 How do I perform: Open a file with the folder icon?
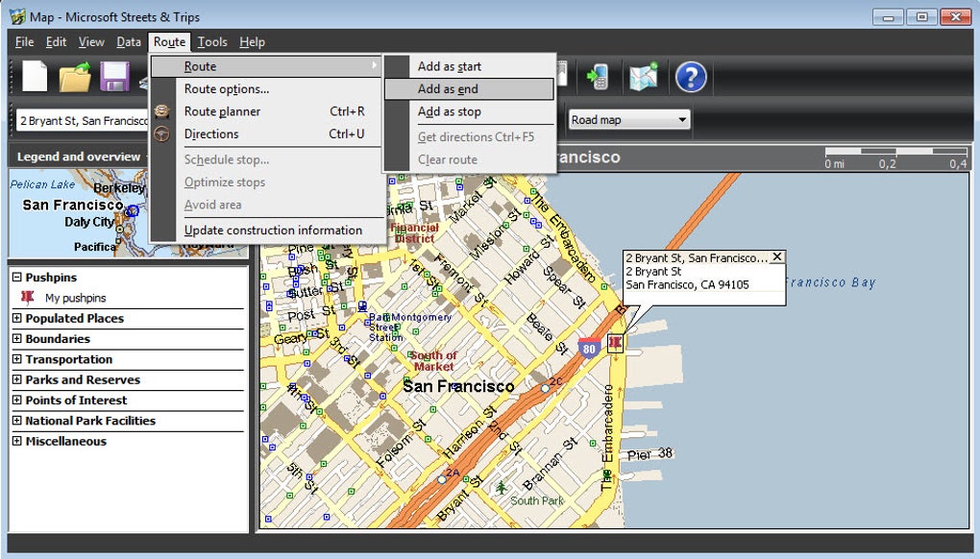[x=75, y=78]
